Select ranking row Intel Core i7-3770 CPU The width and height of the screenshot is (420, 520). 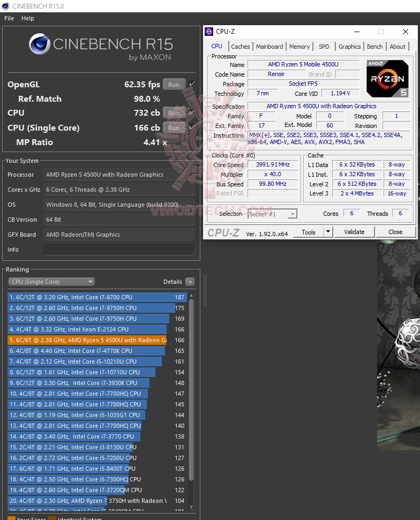point(97,436)
